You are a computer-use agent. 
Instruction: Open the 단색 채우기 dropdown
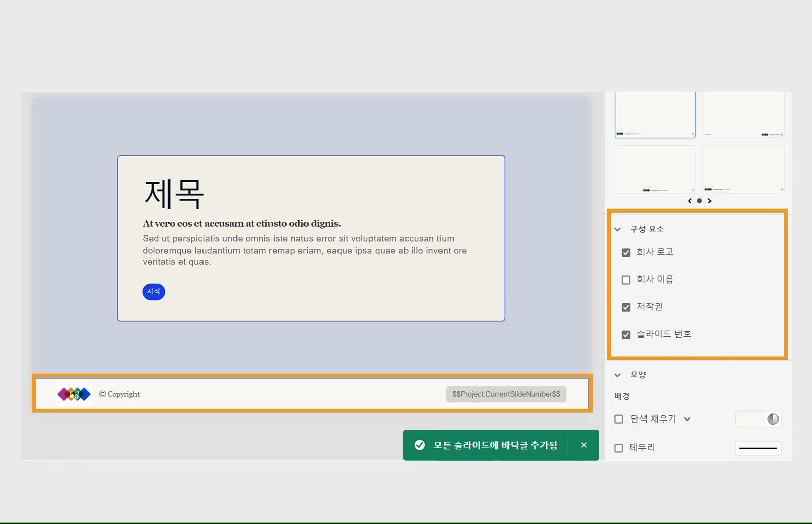[688, 419]
